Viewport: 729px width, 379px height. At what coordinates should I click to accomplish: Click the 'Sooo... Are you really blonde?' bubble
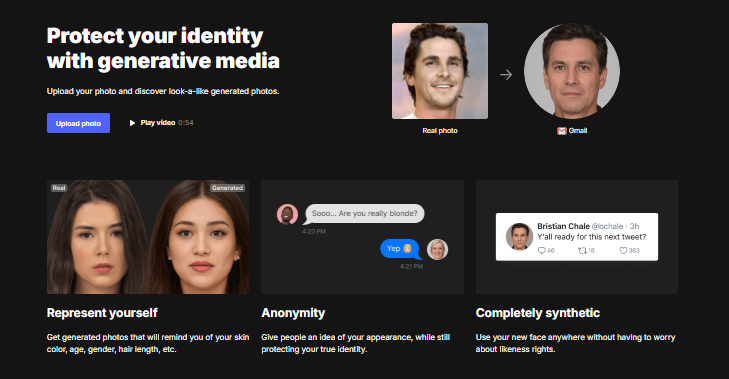(364, 213)
